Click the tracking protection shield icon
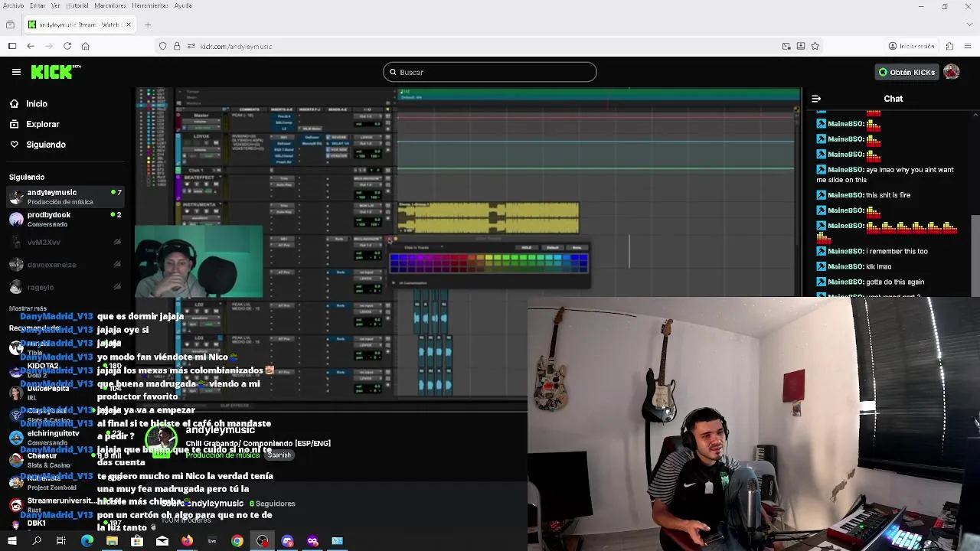The image size is (980, 551). tap(162, 46)
